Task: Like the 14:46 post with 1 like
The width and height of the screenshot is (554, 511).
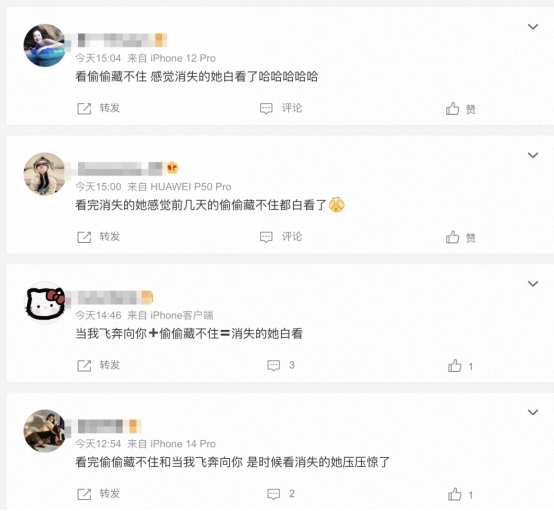Action: 460,366
